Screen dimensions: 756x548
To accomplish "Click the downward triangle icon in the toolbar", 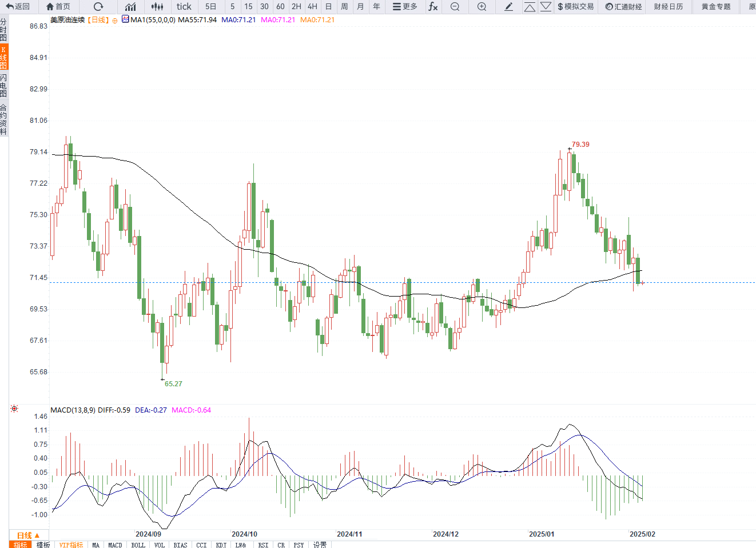I will (x=546, y=7).
